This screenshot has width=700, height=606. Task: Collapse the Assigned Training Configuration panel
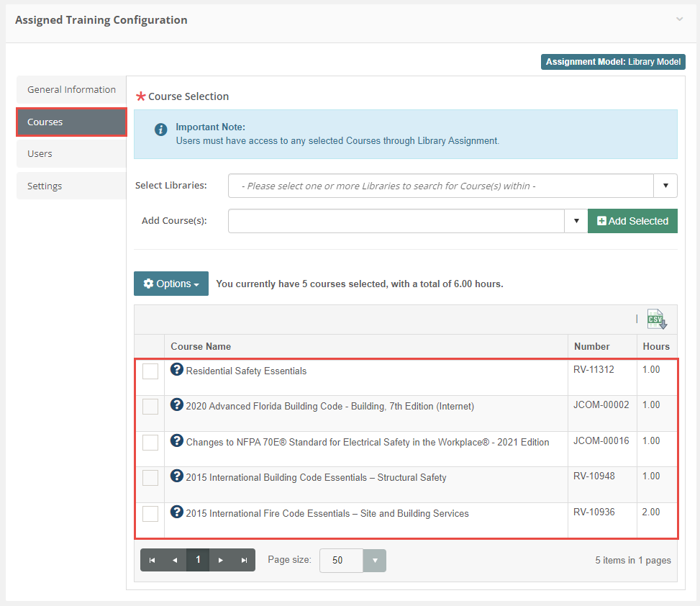[679, 19]
